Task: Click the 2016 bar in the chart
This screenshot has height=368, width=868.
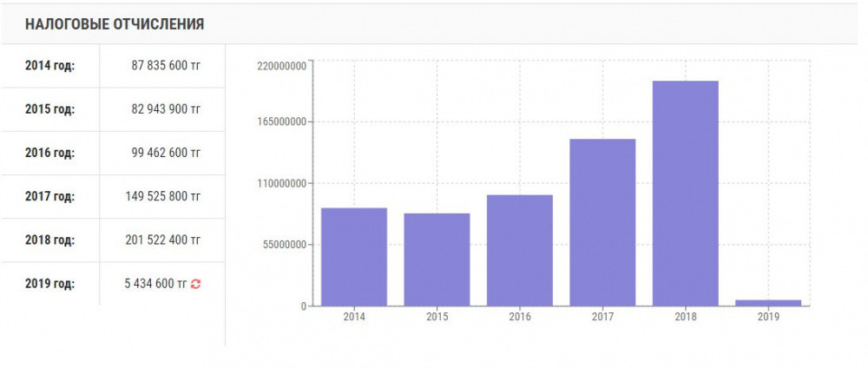Action: [x=520, y=250]
